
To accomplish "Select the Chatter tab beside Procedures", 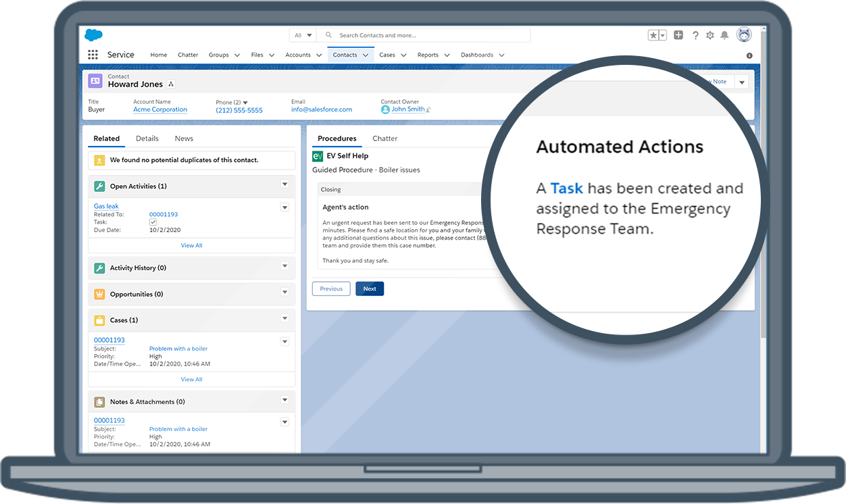I will click(x=384, y=138).
